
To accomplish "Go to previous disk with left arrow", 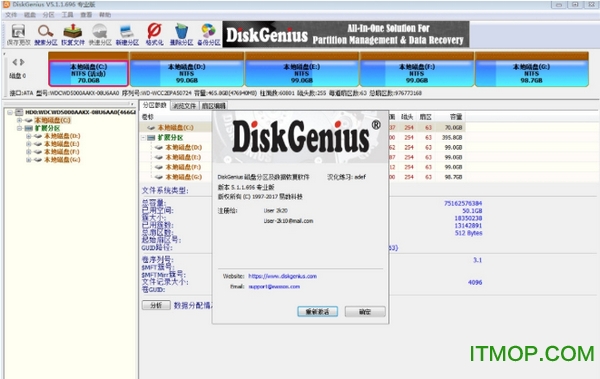I will 15,62.
